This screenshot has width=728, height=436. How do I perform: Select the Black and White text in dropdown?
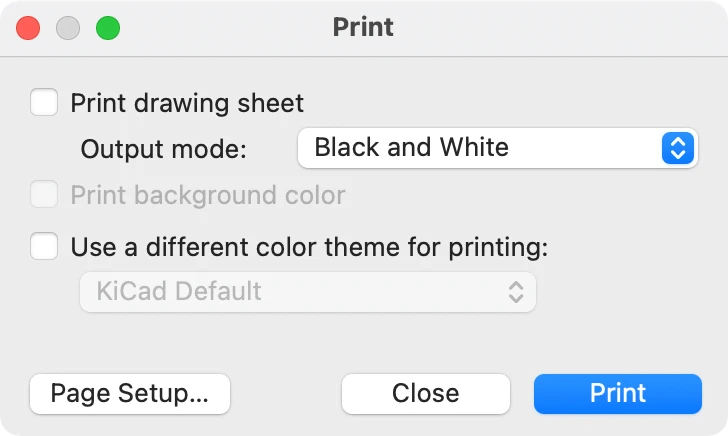(x=411, y=148)
